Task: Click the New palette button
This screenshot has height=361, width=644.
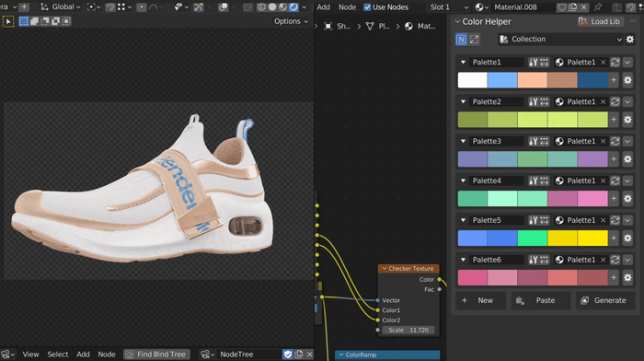Action: point(480,300)
